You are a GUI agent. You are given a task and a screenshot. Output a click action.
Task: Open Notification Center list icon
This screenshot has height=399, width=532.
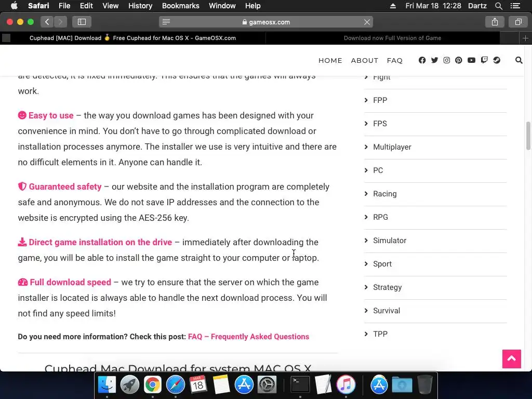[515, 6]
